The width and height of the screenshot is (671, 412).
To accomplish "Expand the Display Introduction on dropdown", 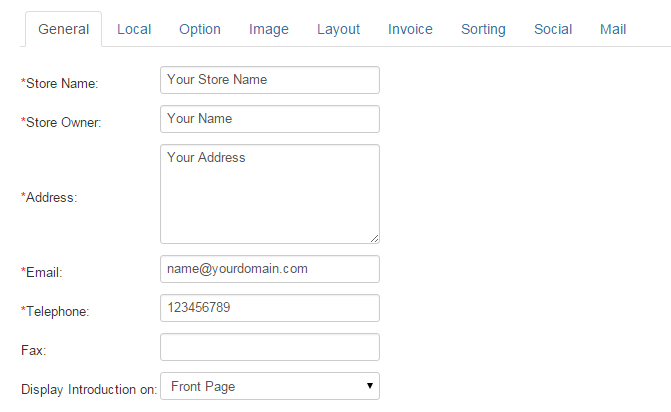I will pos(269,386).
